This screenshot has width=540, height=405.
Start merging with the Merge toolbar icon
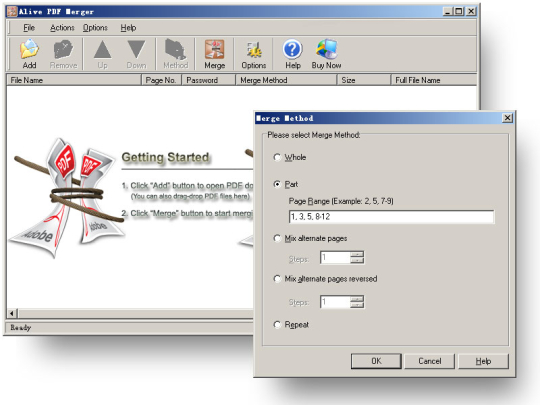[215, 54]
